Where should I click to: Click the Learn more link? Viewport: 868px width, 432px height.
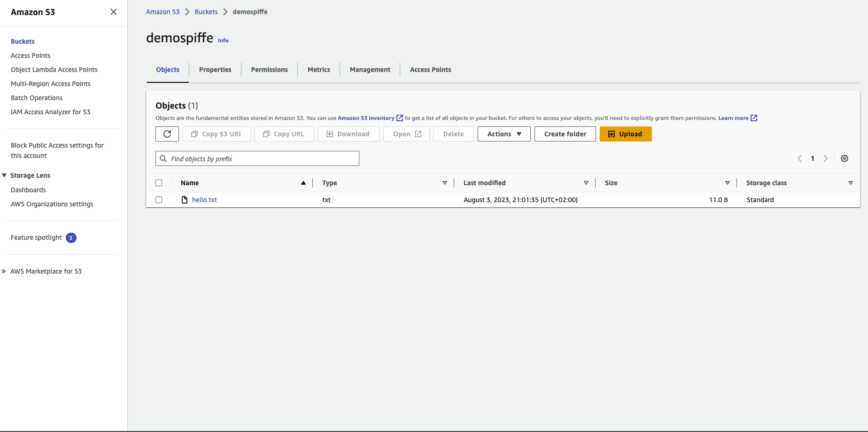tap(733, 118)
